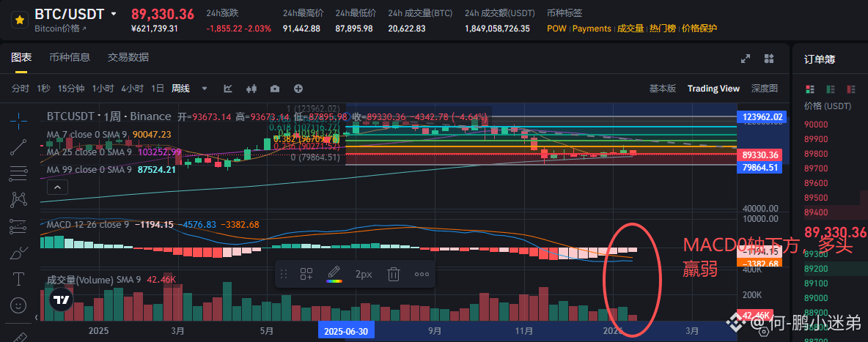Delete the selected drawing with trash icon
868x342 pixels.
[x=394, y=274]
